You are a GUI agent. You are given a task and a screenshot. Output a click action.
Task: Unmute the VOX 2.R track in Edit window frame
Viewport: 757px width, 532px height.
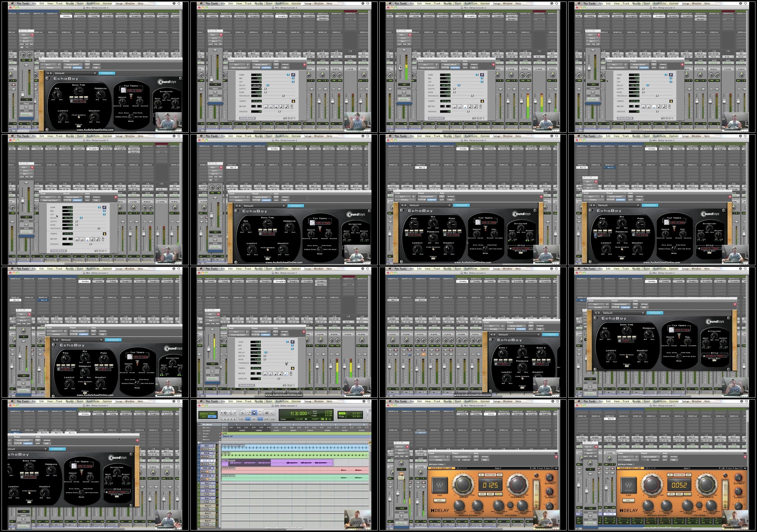(x=207, y=472)
